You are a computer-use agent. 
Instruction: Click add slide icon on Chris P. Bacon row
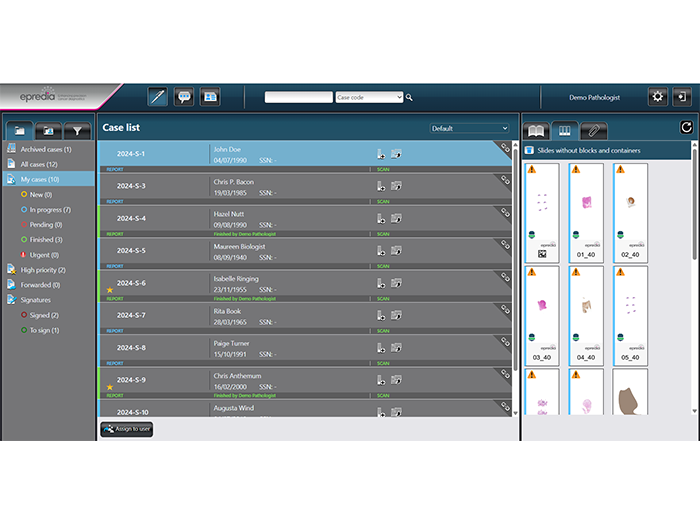click(381, 186)
